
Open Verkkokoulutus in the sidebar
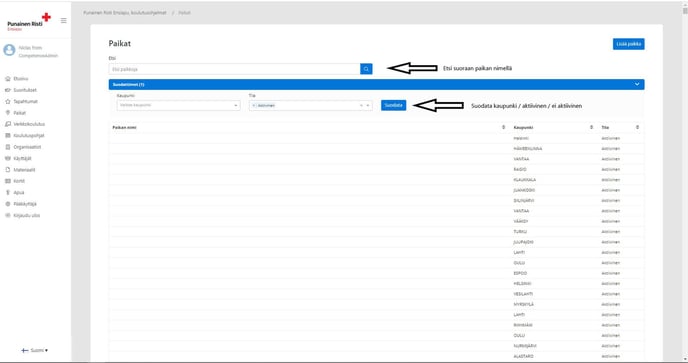pyautogui.click(x=25, y=124)
